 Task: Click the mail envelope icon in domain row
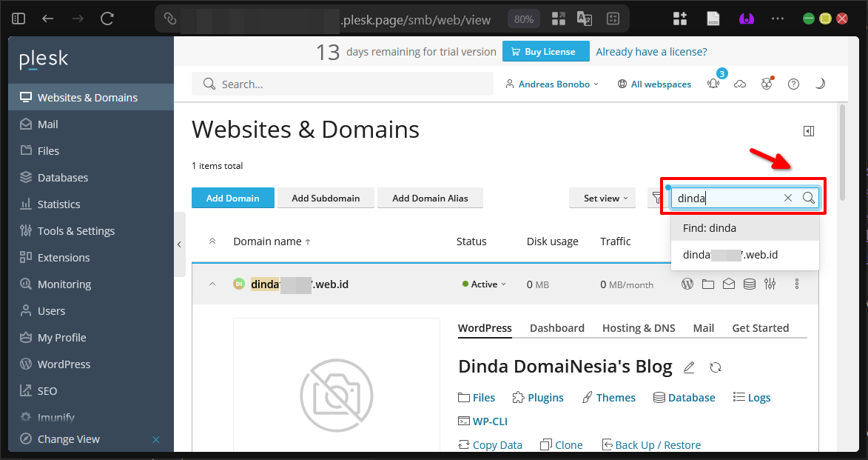coord(729,284)
